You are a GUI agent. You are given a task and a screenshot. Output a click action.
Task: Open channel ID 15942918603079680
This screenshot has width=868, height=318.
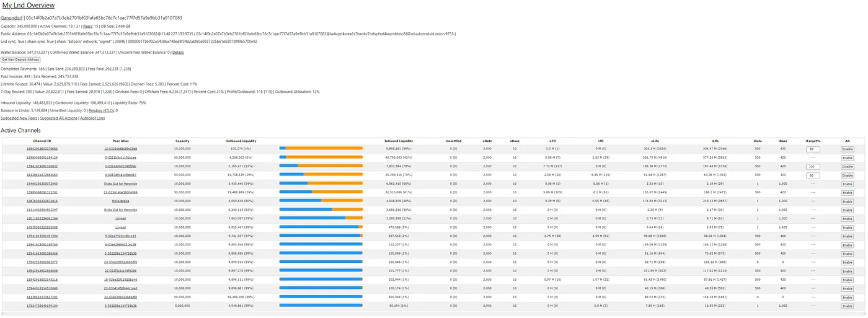42,149
